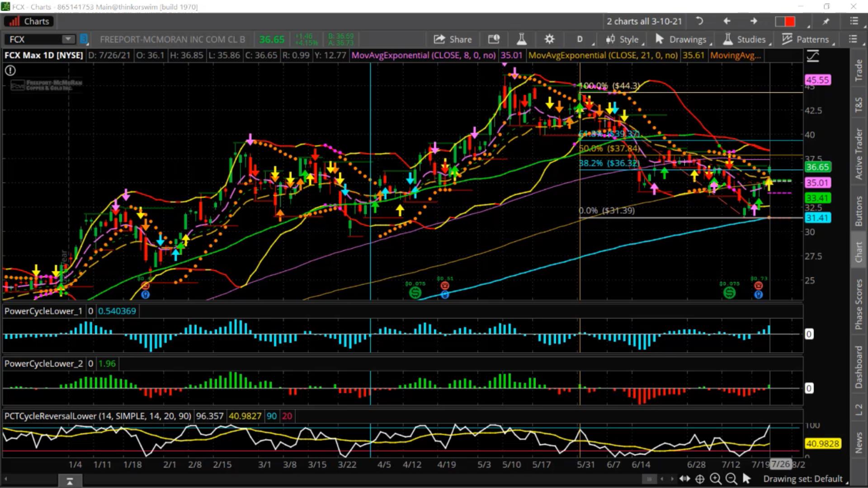Open top-right list menu icon
This screenshot has height=488, width=868.
854,21
